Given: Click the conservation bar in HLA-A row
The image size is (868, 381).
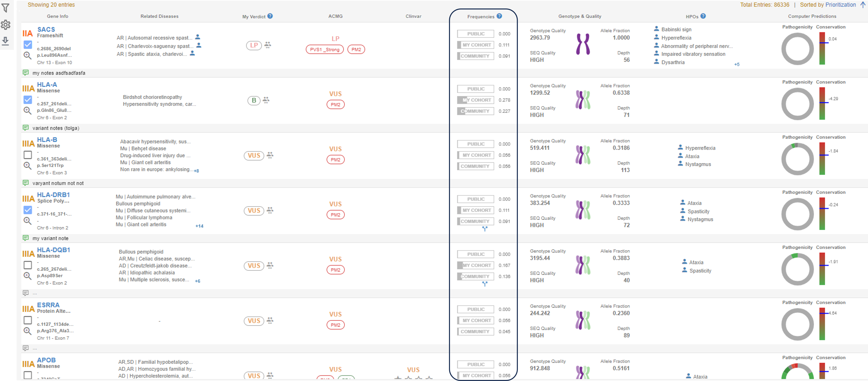Looking at the screenshot, I should pyautogui.click(x=822, y=103).
